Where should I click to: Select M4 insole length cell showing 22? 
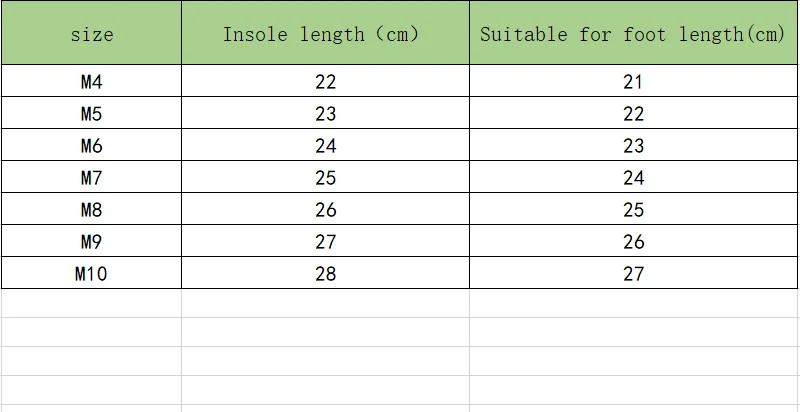[x=325, y=81]
